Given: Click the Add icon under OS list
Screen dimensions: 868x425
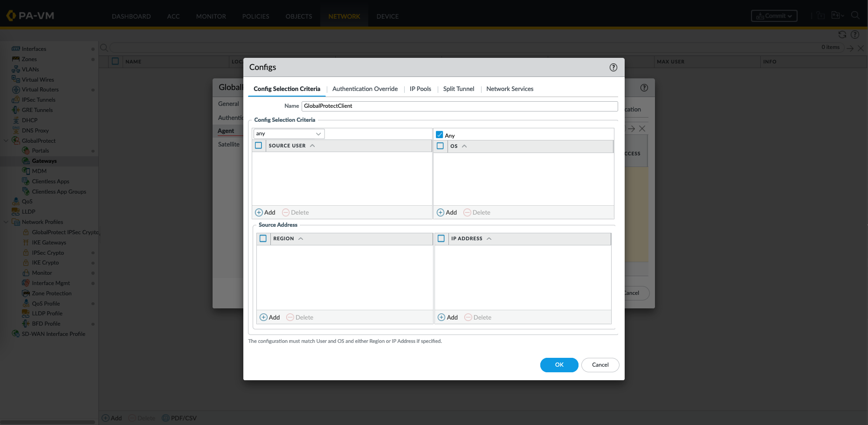Looking at the screenshot, I should (x=441, y=212).
